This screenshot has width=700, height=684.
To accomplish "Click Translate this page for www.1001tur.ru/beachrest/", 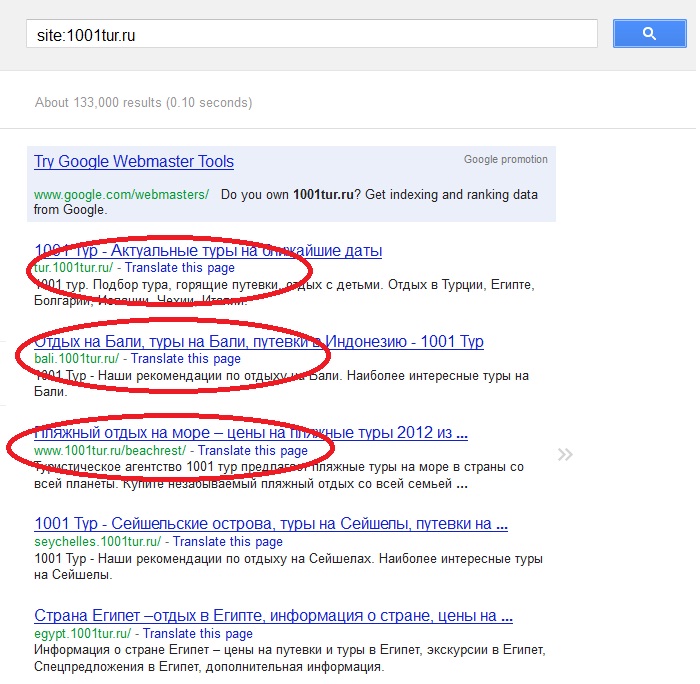I will coord(253,450).
